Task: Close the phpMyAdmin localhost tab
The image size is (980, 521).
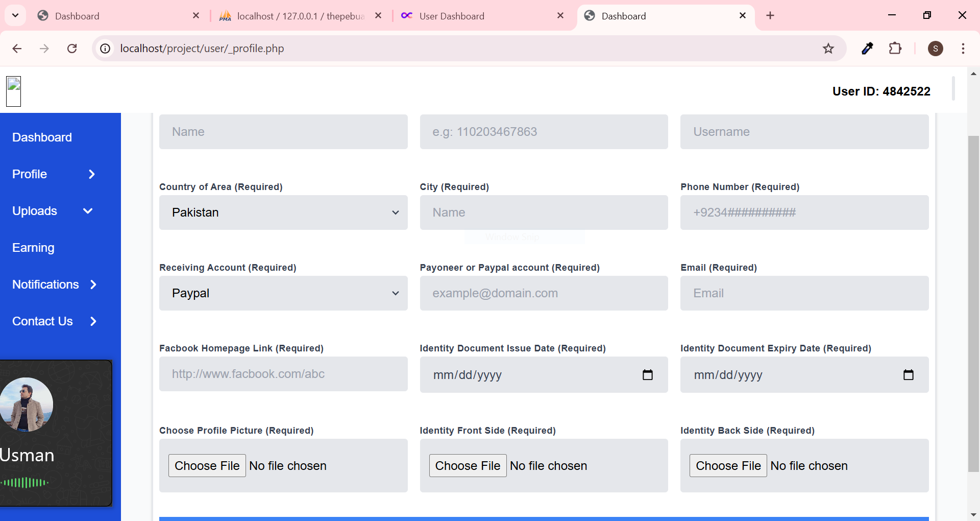Action: [x=378, y=16]
